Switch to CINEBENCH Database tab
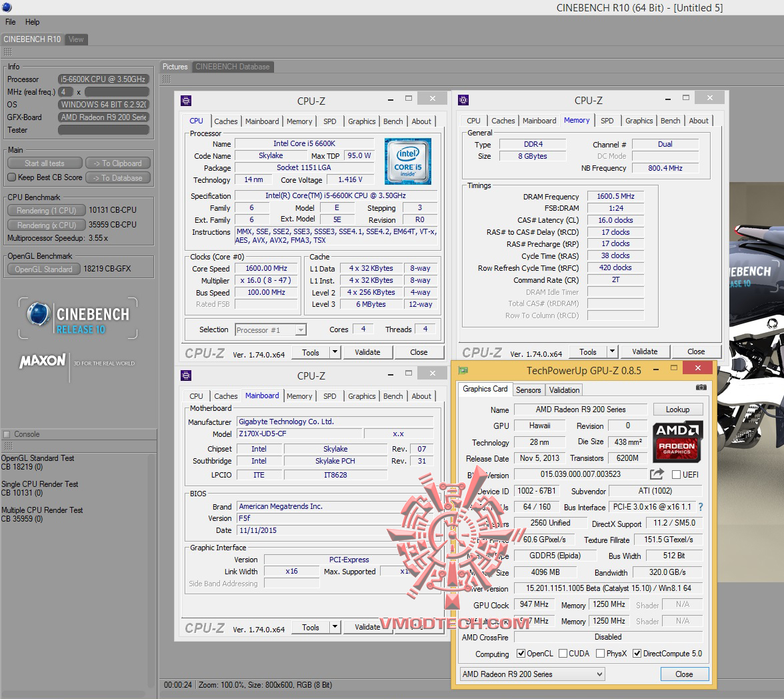 pyautogui.click(x=233, y=67)
